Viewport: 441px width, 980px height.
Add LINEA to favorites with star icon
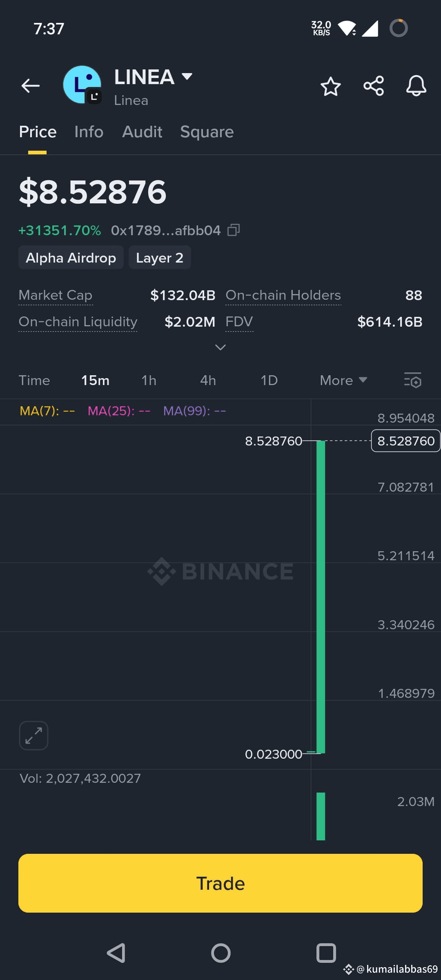pyautogui.click(x=330, y=86)
